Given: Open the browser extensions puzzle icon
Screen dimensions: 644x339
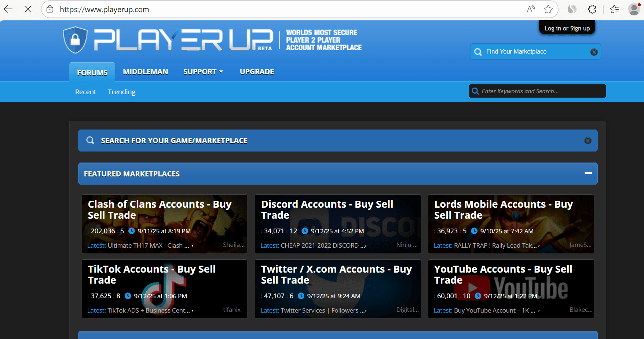Looking at the screenshot, I should (x=592, y=9).
